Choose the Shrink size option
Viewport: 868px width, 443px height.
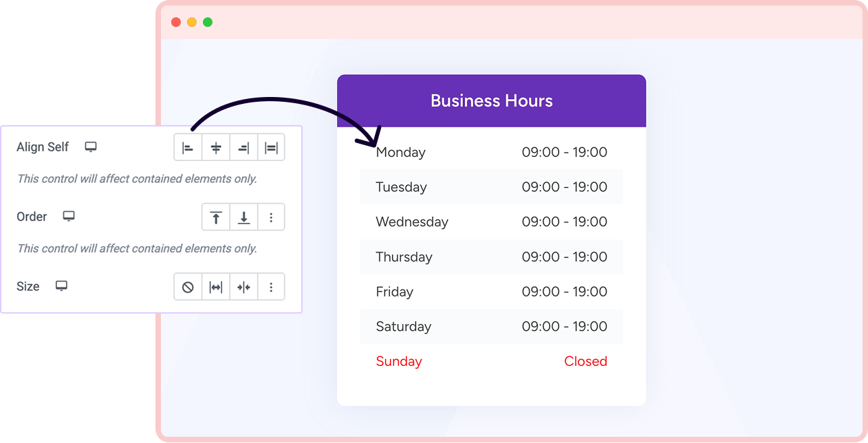[243, 287]
